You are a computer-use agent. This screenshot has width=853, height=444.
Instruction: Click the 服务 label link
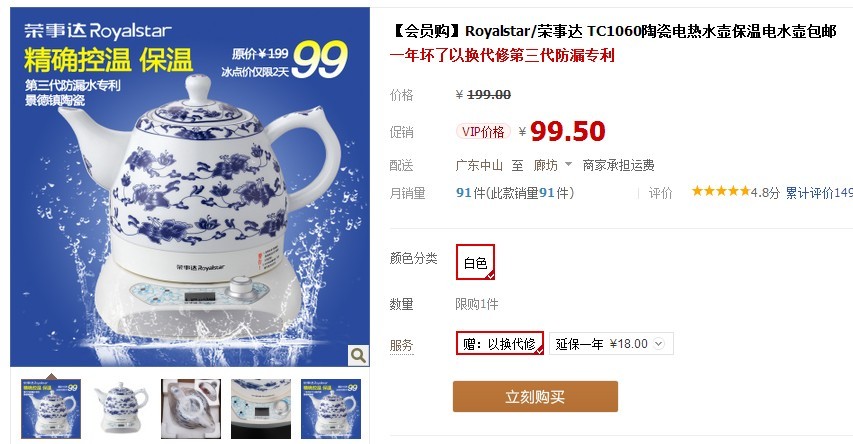401,345
